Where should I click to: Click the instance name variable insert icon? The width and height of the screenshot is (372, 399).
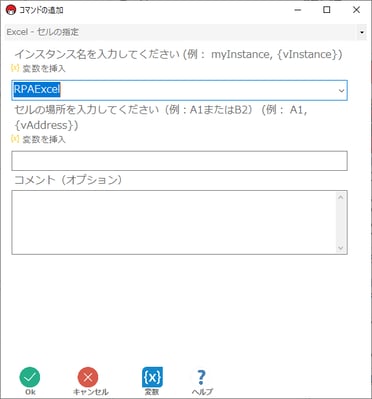click(15, 68)
